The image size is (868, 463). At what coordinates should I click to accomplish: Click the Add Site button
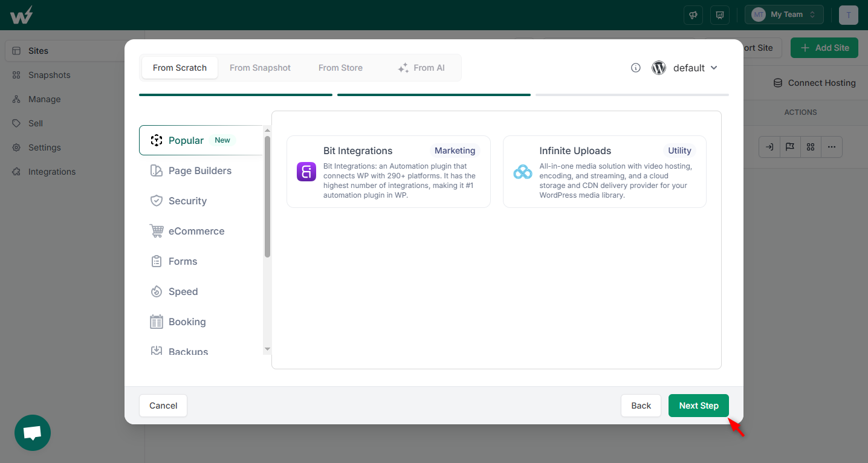pyautogui.click(x=824, y=48)
